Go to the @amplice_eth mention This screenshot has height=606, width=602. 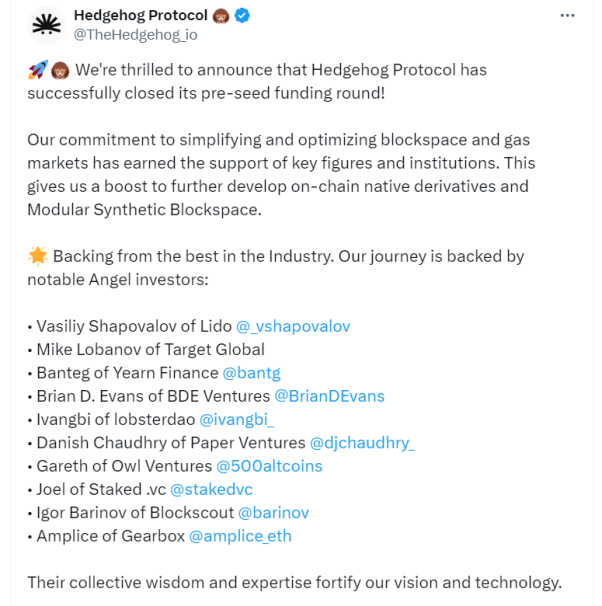coord(240,536)
